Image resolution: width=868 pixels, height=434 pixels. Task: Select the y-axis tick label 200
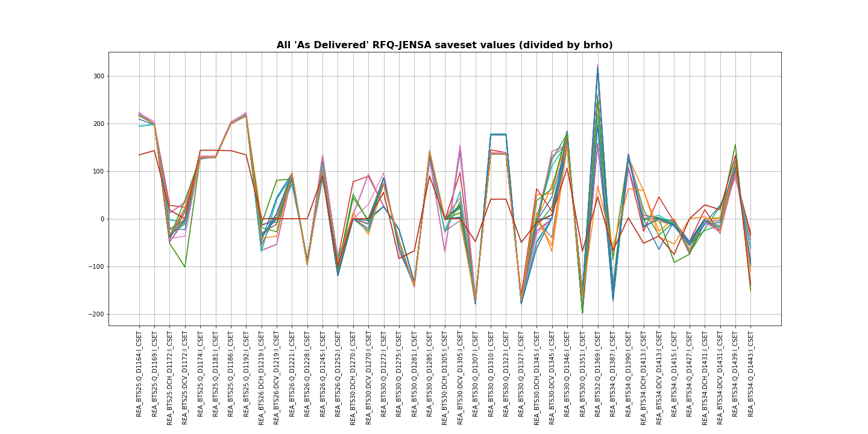pos(98,124)
